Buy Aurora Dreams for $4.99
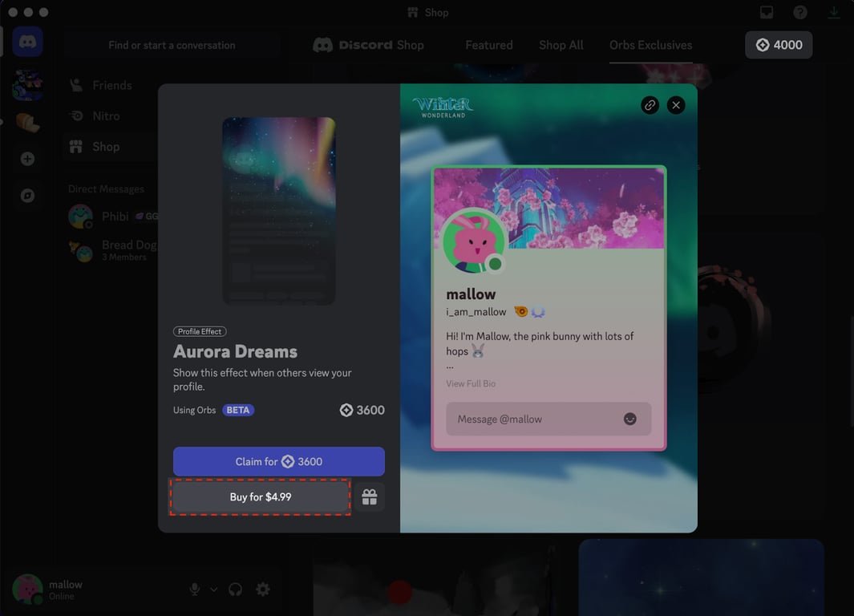The width and height of the screenshot is (854, 616). tap(261, 496)
